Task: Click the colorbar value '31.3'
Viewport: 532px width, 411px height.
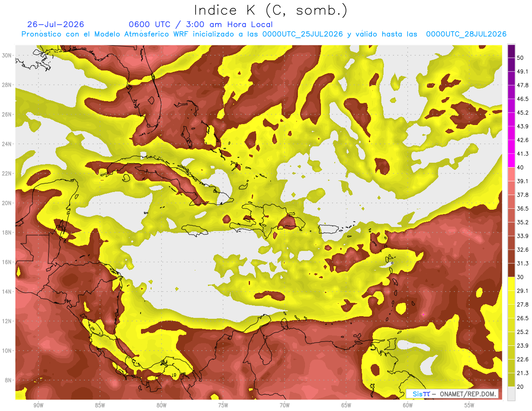Action: click(523, 263)
